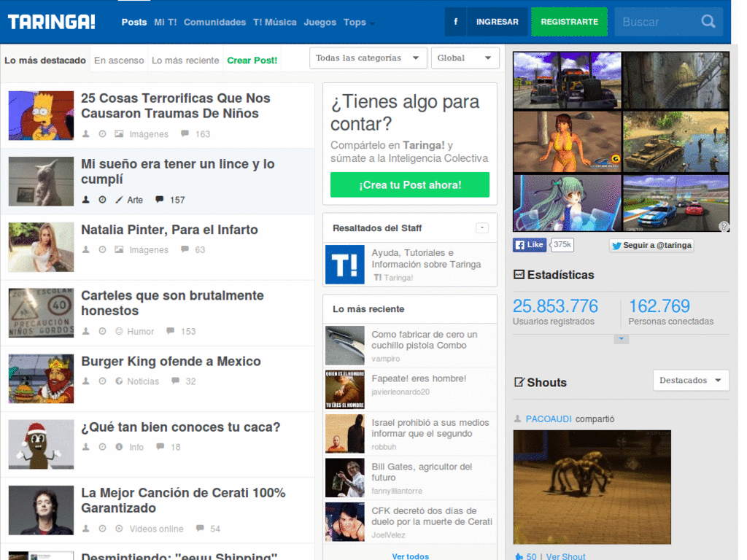747x560 pixels.
Task: Select the Lo más reciente tab
Action: [185, 60]
